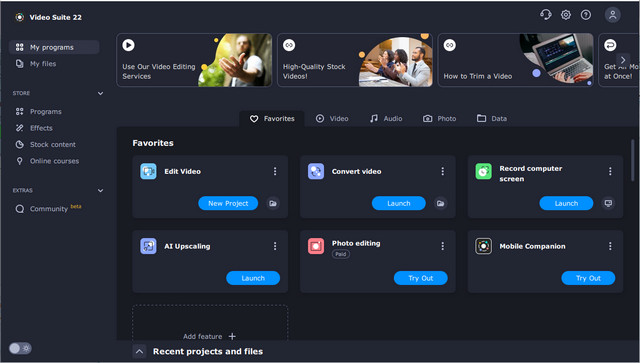Viewport: 640px width, 363px height.
Task: Open more options on Photo editing card
Action: (442, 246)
